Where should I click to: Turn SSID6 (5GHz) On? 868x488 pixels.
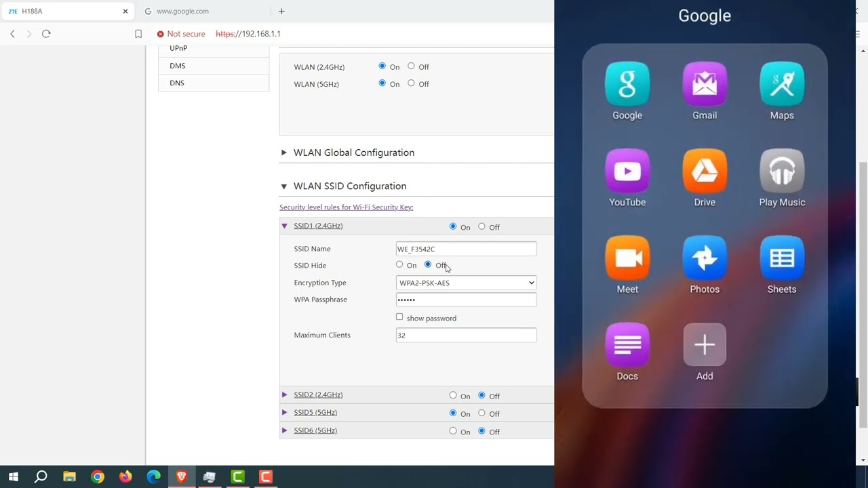[453, 430]
